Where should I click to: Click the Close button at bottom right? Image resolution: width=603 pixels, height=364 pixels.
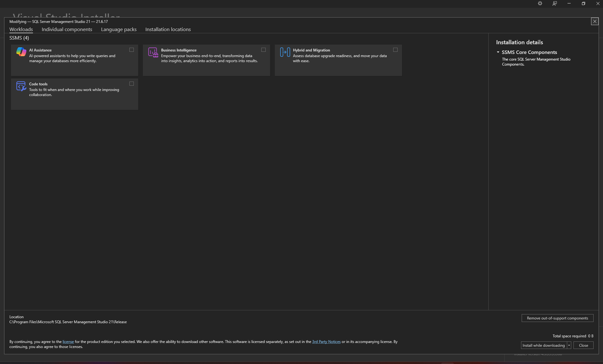point(584,345)
